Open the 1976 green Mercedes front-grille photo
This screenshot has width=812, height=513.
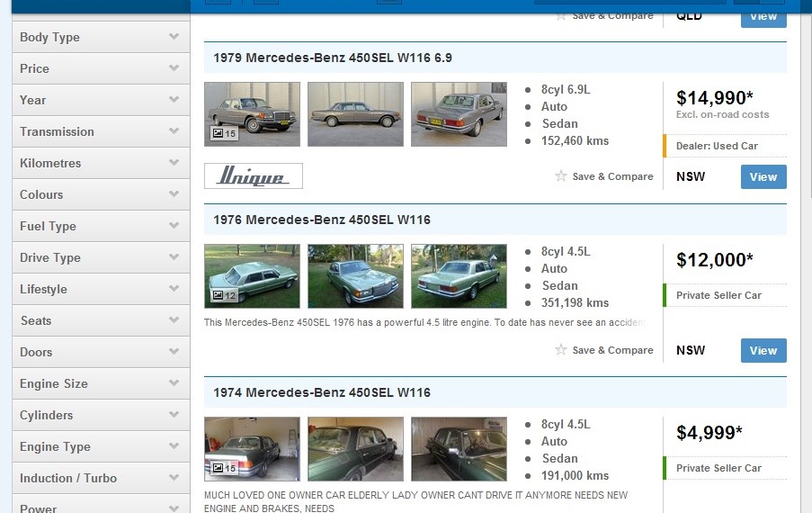pyautogui.click(x=355, y=276)
